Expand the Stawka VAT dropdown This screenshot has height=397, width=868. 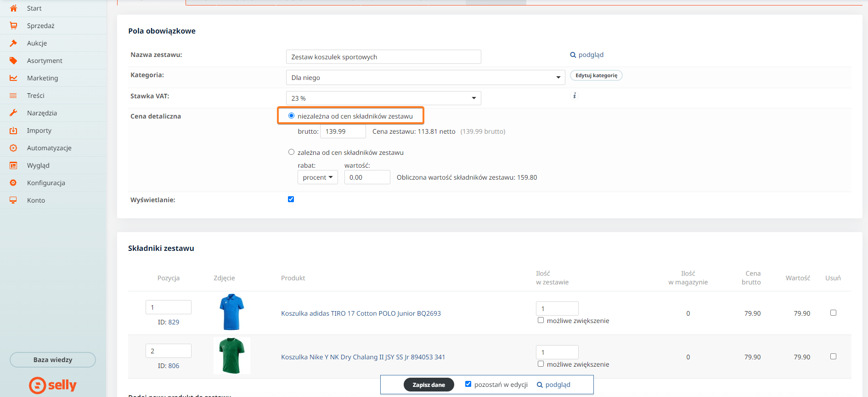[383, 98]
